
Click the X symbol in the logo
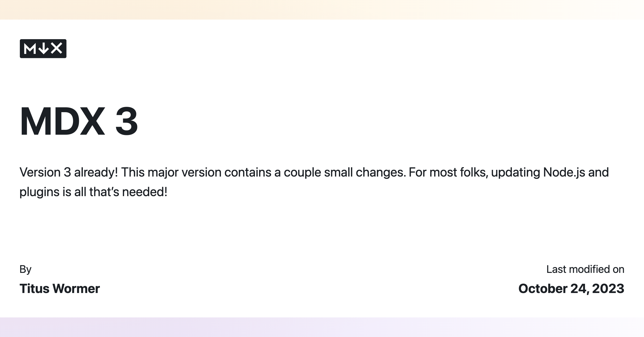(x=56, y=49)
